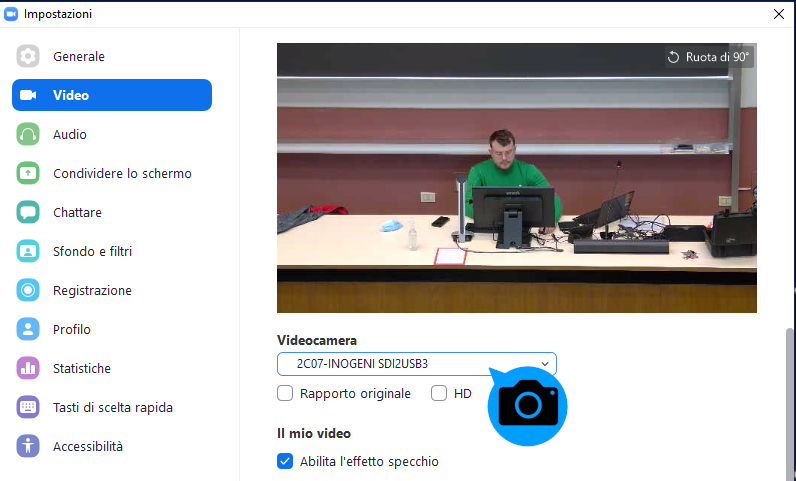Click the Generale gear icon

(28, 56)
